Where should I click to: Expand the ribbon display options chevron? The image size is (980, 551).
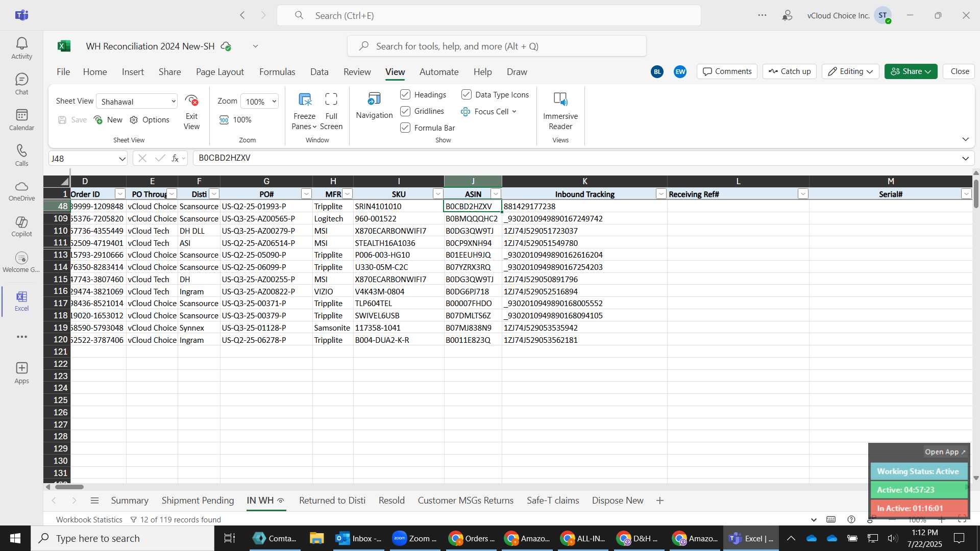(965, 139)
